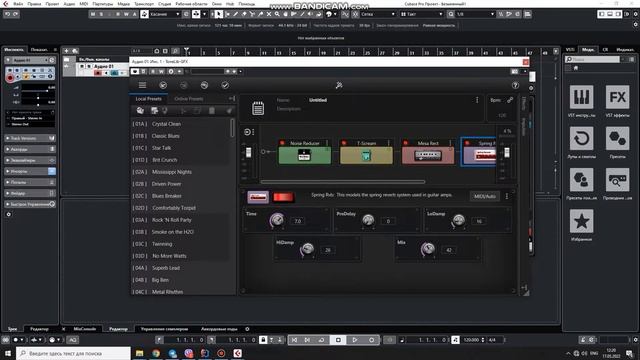Click the Stop transport button
The image size is (640, 360).
point(338,340)
